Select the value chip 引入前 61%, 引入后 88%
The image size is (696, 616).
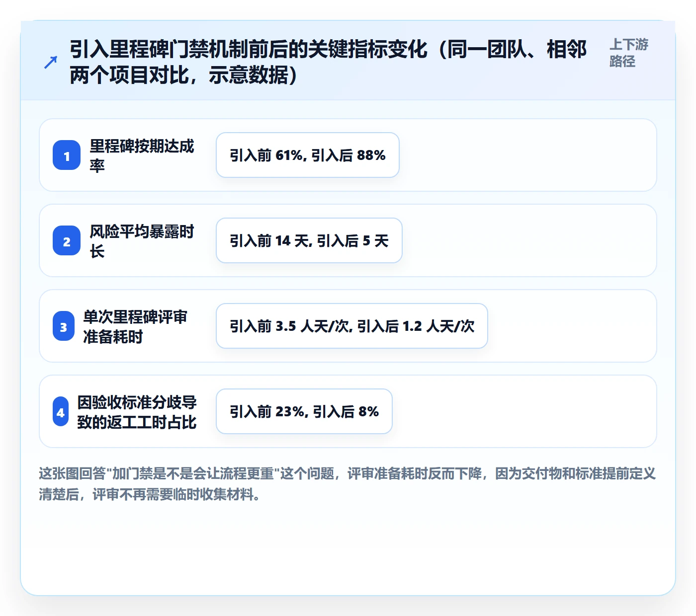[x=308, y=155]
